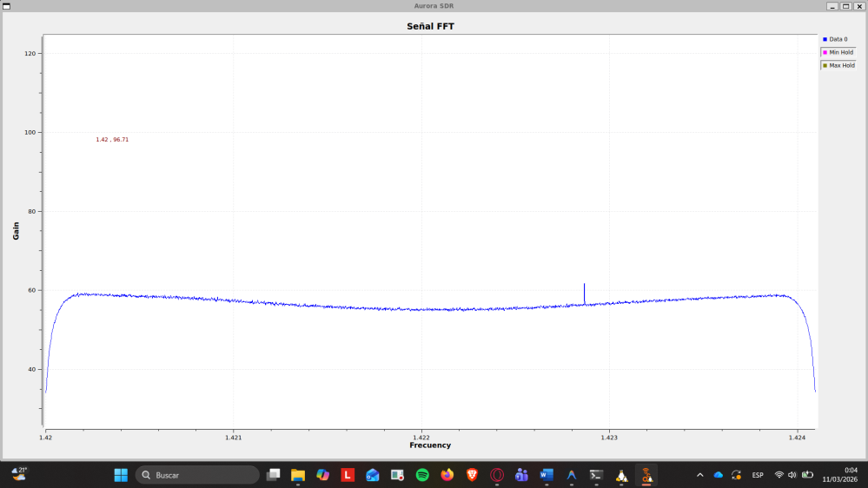This screenshot has width=868, height=488.
Task: Show hidden system tray icons chevron
Action: [699, 475]
